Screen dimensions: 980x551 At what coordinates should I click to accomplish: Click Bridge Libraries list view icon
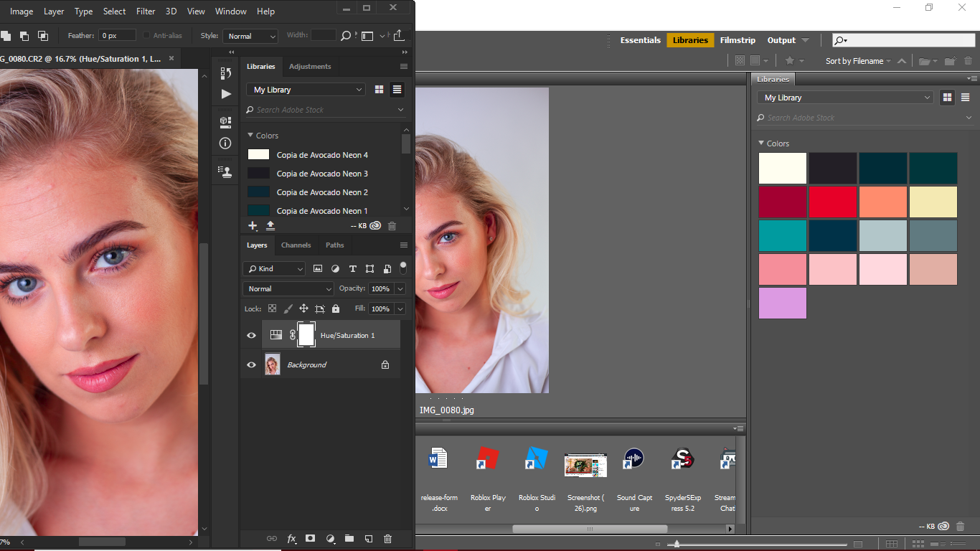pos(966,98)
